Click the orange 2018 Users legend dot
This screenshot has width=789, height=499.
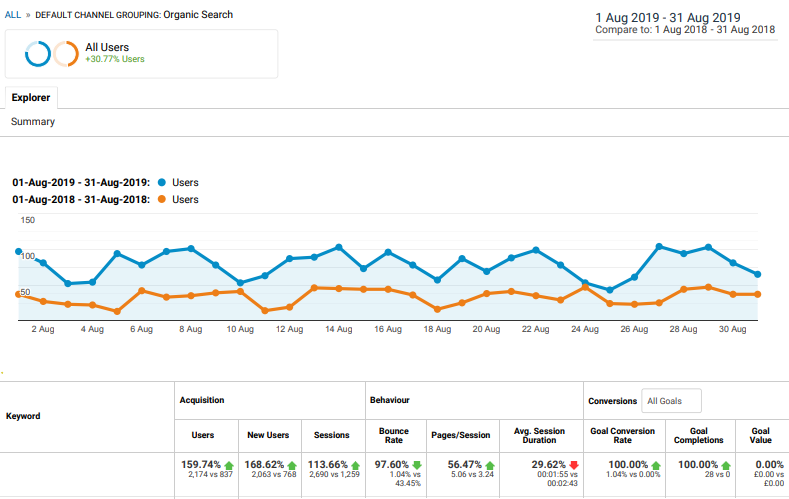pos(162,199)
